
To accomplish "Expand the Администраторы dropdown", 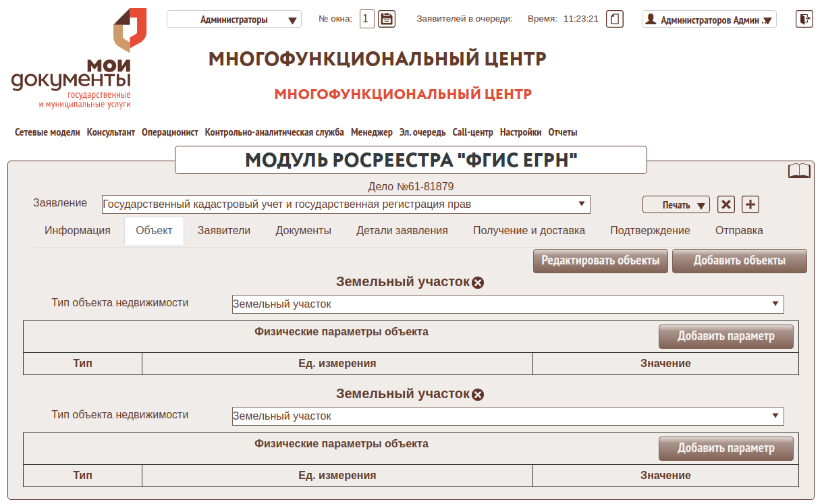I will [x=234, y=20].
